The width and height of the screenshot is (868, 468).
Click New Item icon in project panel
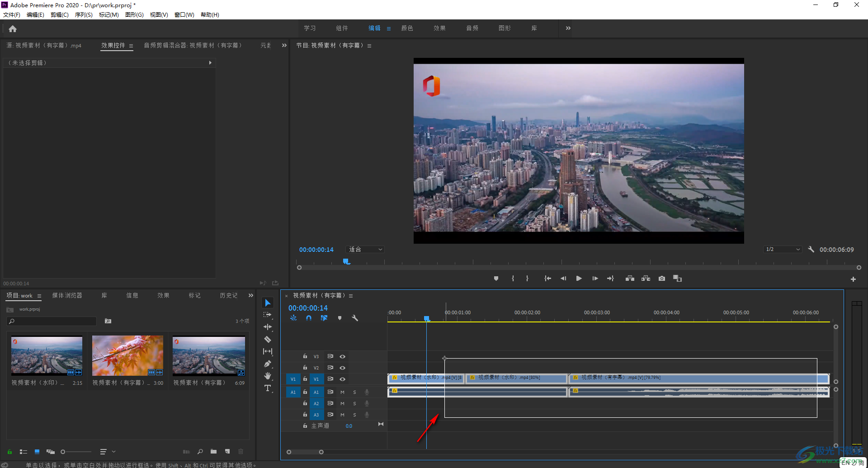[x=227, y=451]
